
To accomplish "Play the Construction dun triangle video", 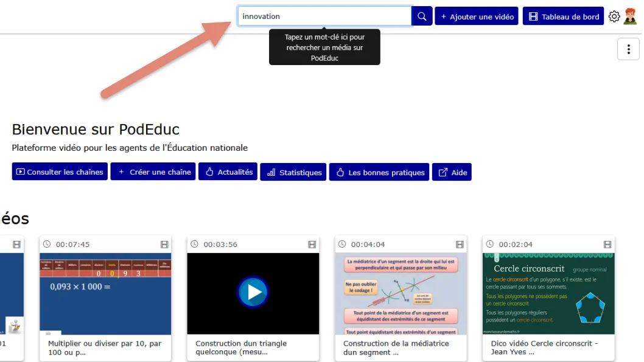I will pos(253,292).
